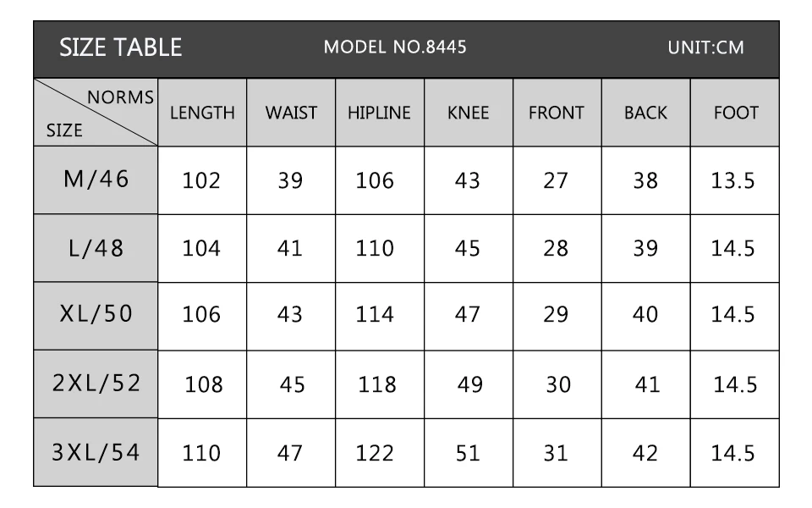Click the 3XL/54 size row label
The height and width of the screenshot is (508, 812).
pyautogui.click(x=96, y=452)
